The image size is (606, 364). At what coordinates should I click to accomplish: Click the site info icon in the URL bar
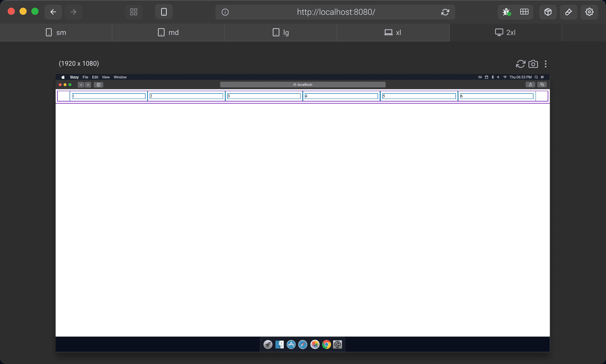tap(225, 12)
